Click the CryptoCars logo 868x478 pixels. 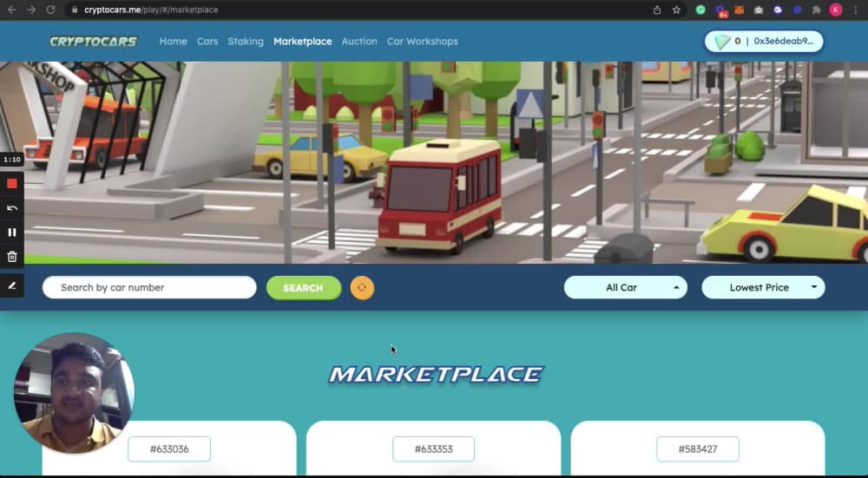coord(93,42)
